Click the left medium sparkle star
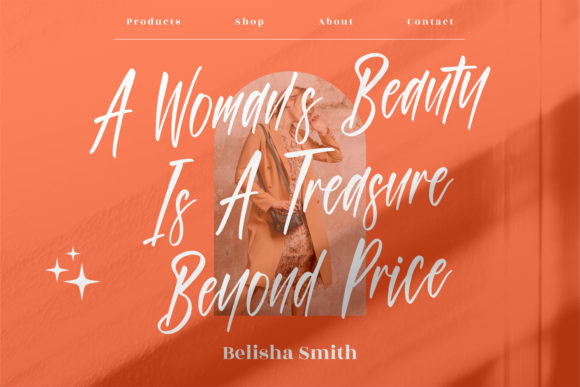 click(x=57, y=270)
